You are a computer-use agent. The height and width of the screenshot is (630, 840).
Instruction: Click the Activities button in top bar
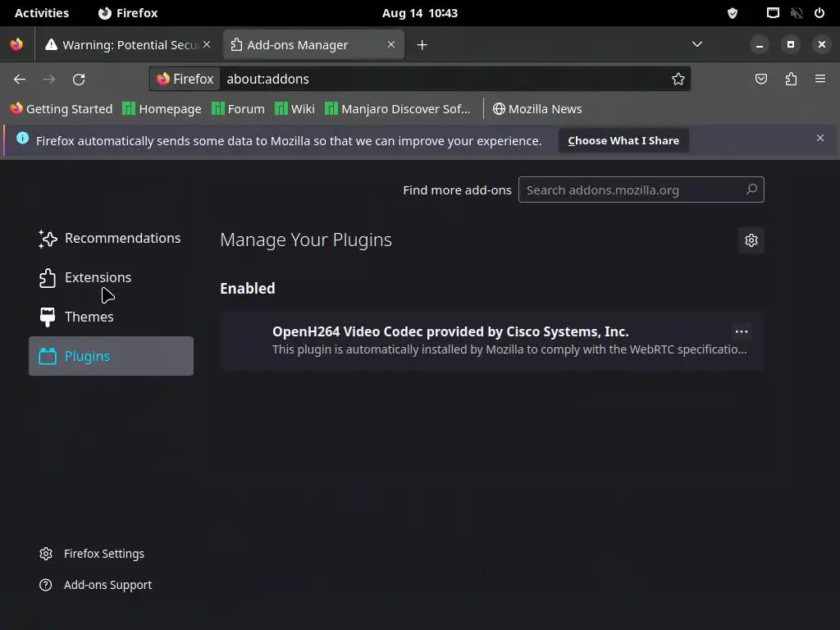click(42, 13)
